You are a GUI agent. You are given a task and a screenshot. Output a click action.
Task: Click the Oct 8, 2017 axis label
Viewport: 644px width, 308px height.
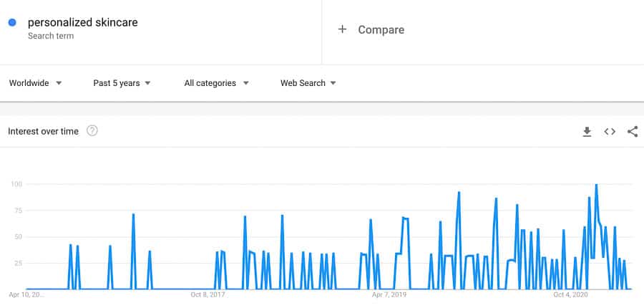[x=208, y=294]
